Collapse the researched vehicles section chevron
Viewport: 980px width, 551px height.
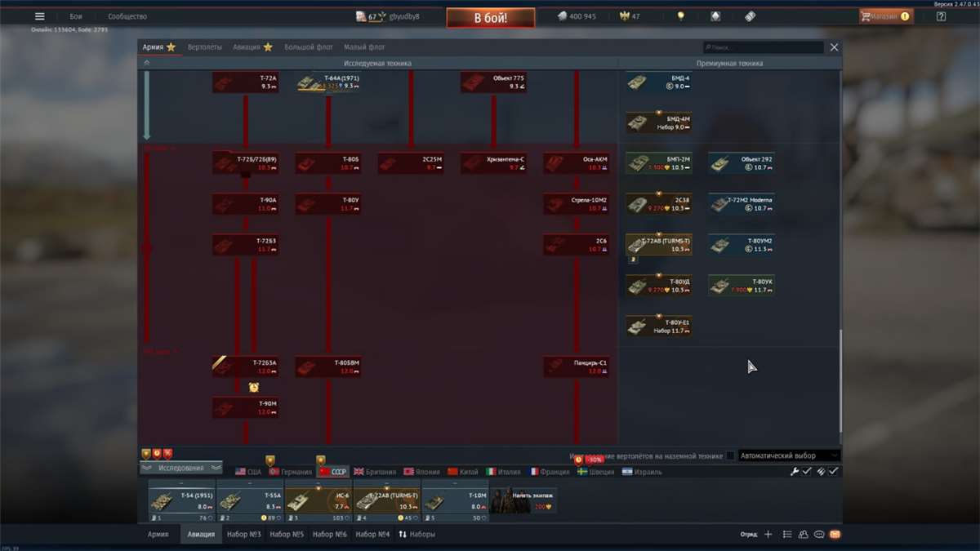coord(147,63)
